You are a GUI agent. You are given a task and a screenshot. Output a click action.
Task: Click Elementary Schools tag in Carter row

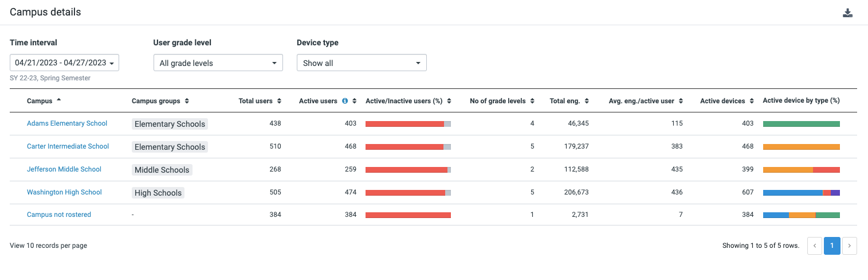pos(170,147)
